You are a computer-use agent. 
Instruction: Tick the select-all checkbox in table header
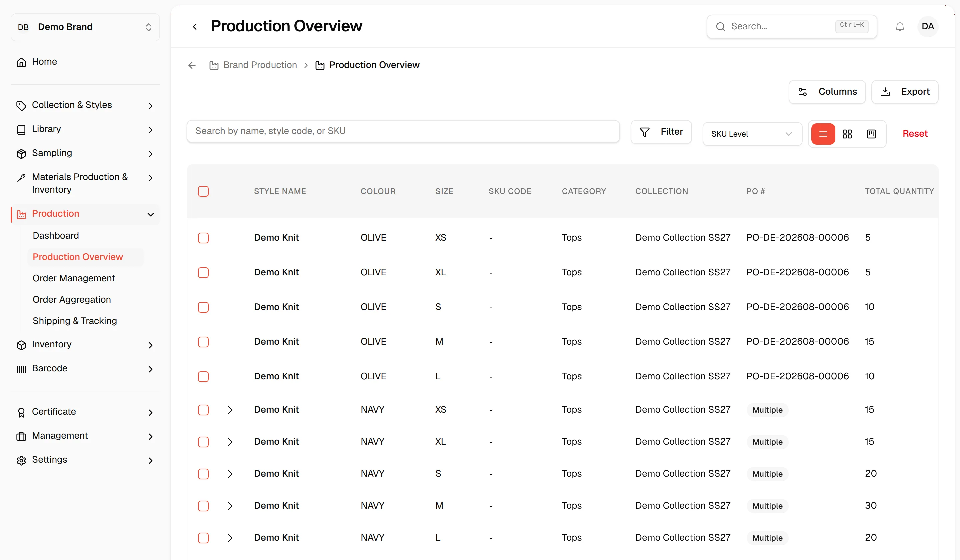pos(203,191)
